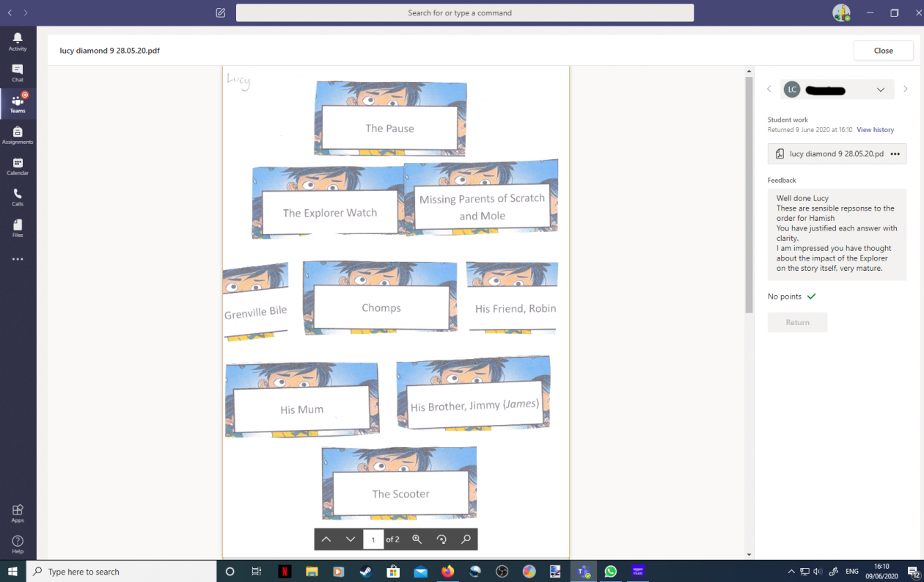Click the 'Grenville Bile' card
This screenshot has width=924, height=582.
(255, 302)
